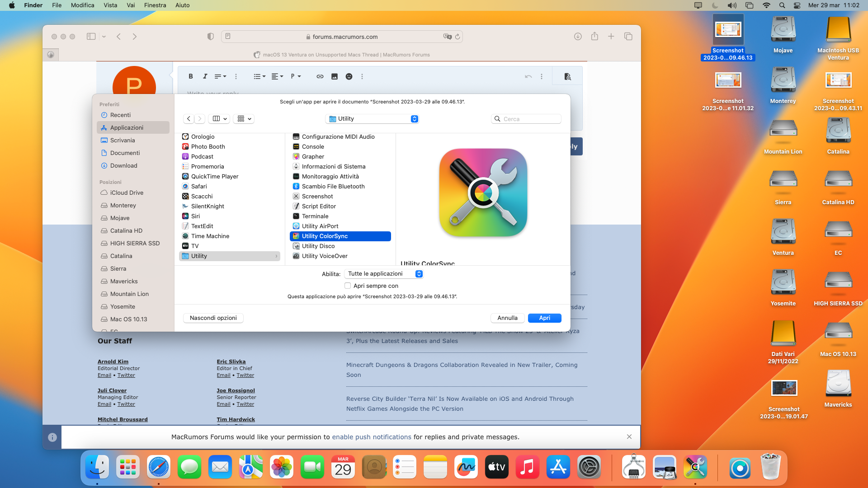Image resolution: width=868 pixels, height=488 pixels.
Task: Open the Utility folder location dropdown
Action: pos(373,119)
